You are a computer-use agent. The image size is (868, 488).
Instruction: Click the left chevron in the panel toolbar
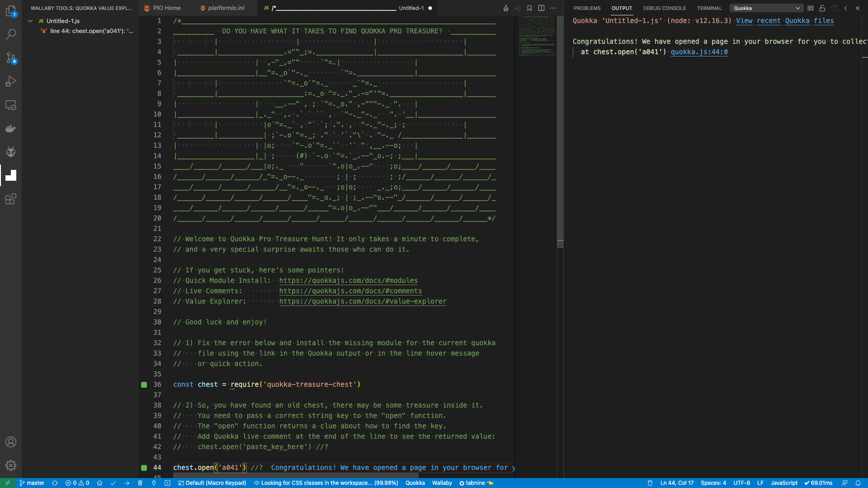click(x=846, y=8)
